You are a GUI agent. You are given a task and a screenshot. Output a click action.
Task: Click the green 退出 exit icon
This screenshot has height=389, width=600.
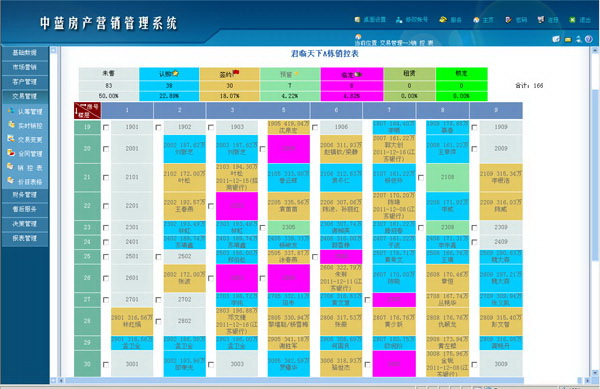tap(572, 20)
